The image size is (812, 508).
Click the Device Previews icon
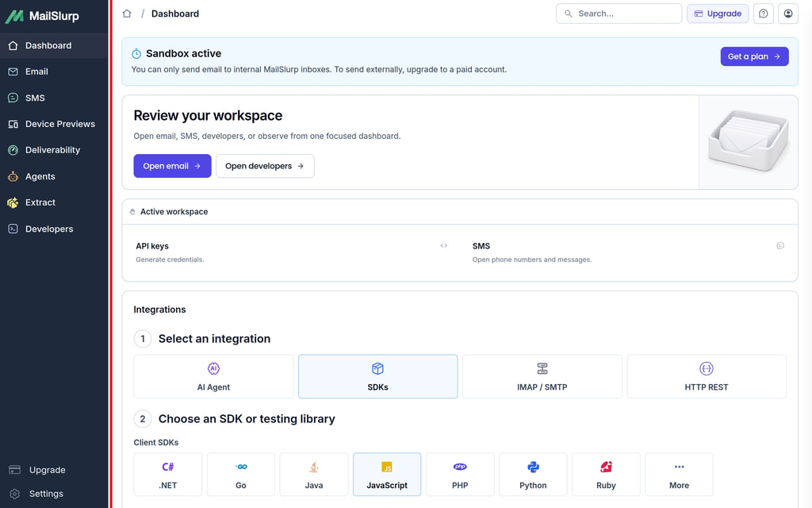pos(13,124)
